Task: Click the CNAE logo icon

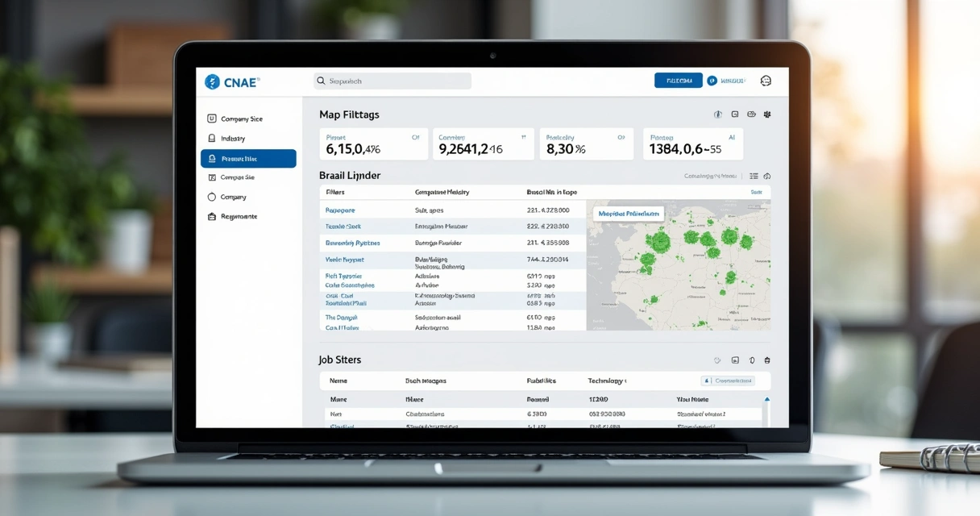Action: 212,81
